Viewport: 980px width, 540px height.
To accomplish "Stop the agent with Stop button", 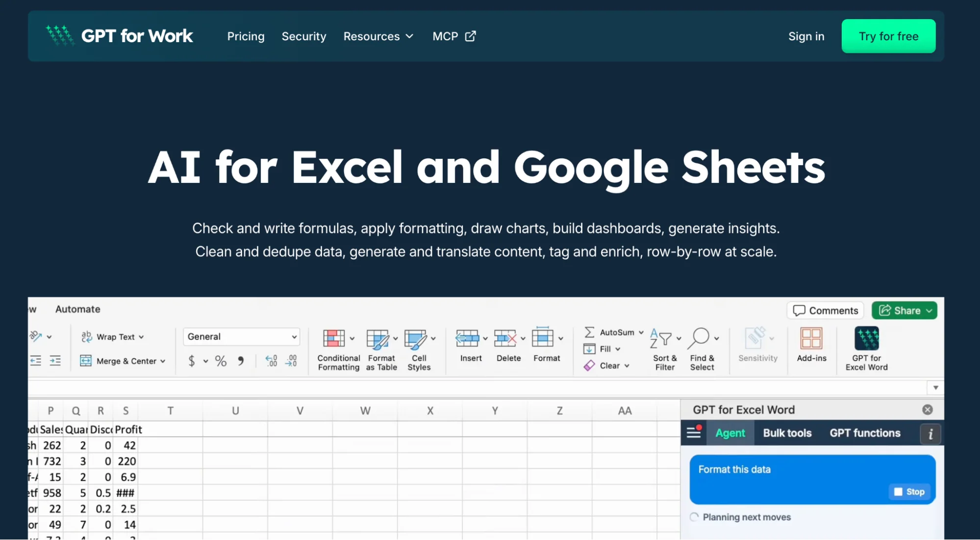I will (909, 492).
